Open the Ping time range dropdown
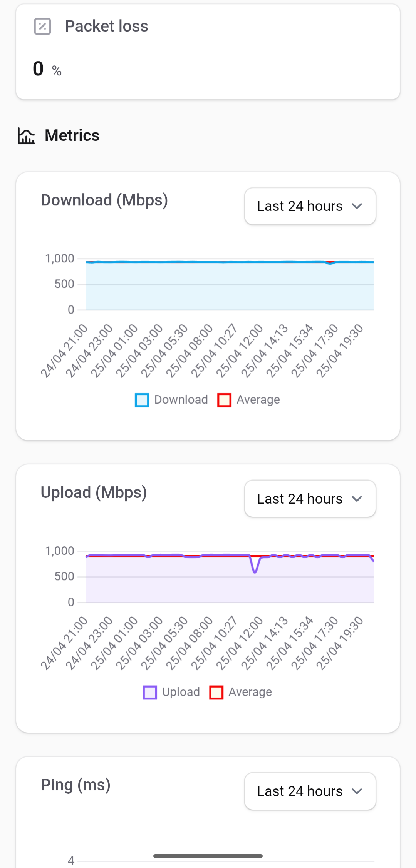The height and width of the screenshot is (868, 416). pyautogui.click(x=310, y=791)
